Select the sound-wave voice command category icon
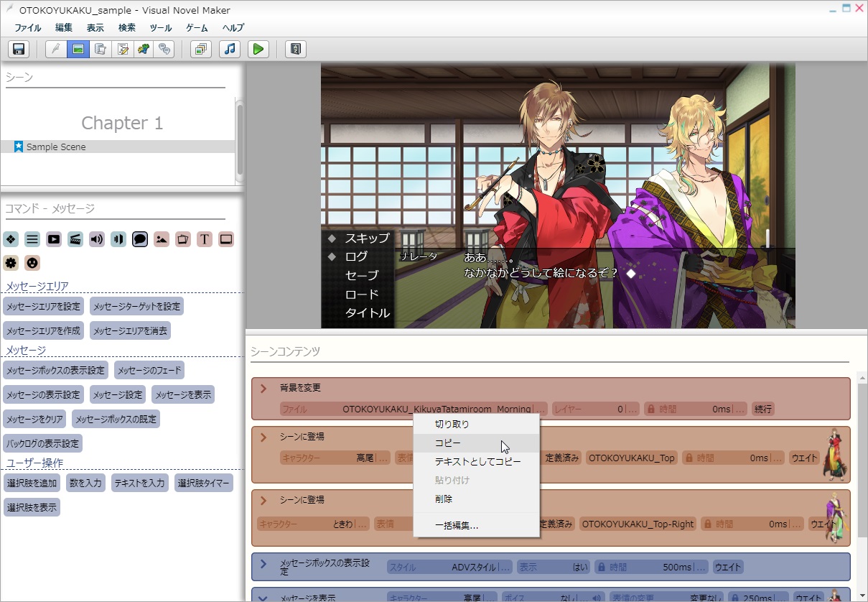Image resolution: width=868 pixels, height=602 pixels. [118, 239]
